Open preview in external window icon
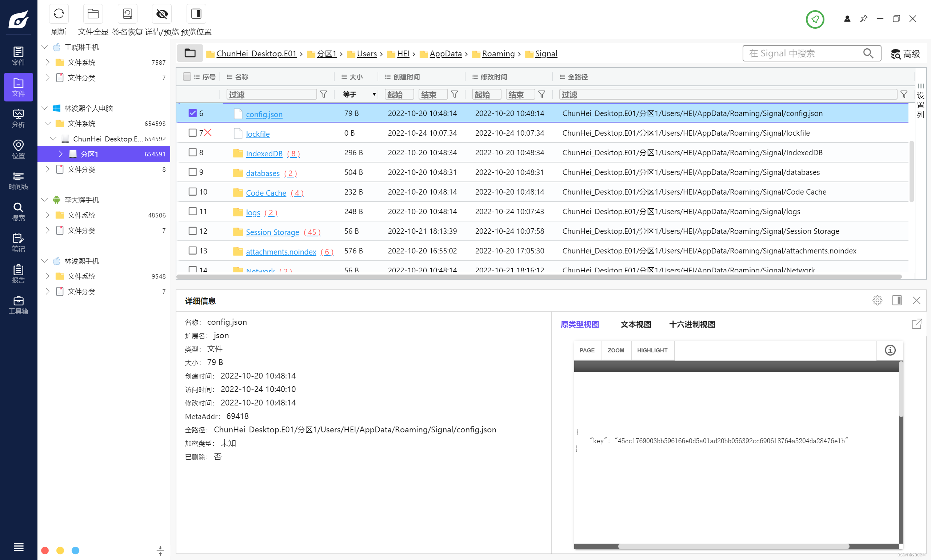This screenshot has height=560, width=931. click(x=917, y=324)
